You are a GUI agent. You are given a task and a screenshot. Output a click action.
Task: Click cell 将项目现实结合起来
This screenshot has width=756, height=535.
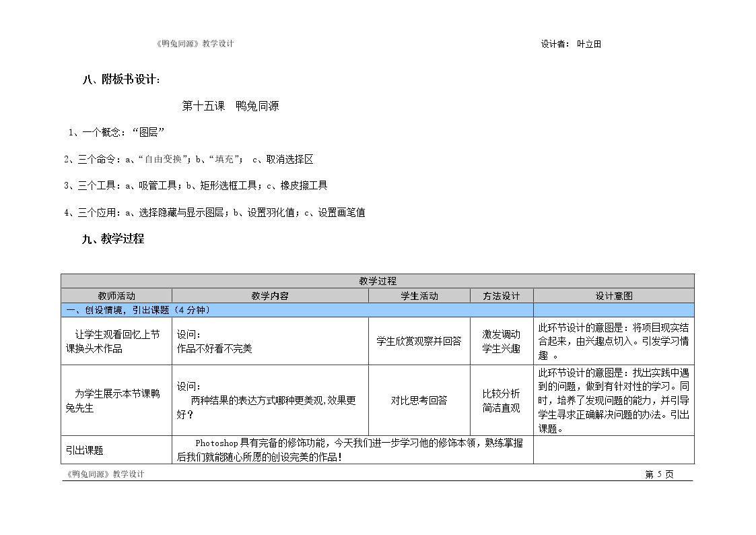pos(614,341)
